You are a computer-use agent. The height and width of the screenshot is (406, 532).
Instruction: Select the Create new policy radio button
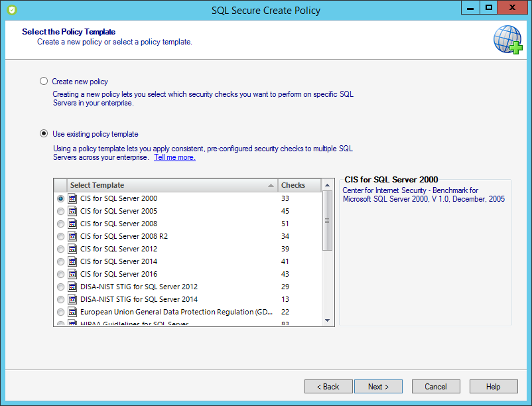click(x=44, y=81)
